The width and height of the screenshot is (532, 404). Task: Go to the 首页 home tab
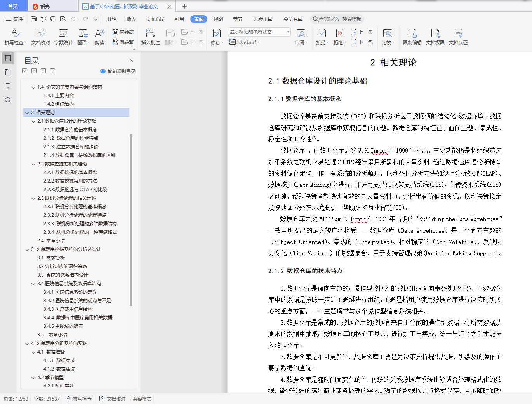[x=13, y=6]
